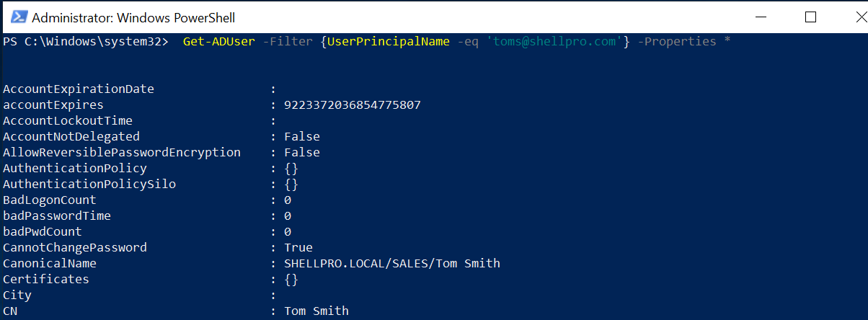The width and height of the screenshot is (868, 320).
Task: Minimize the PowerShell window
Action: pyautogui.click(x=760, y=17)
